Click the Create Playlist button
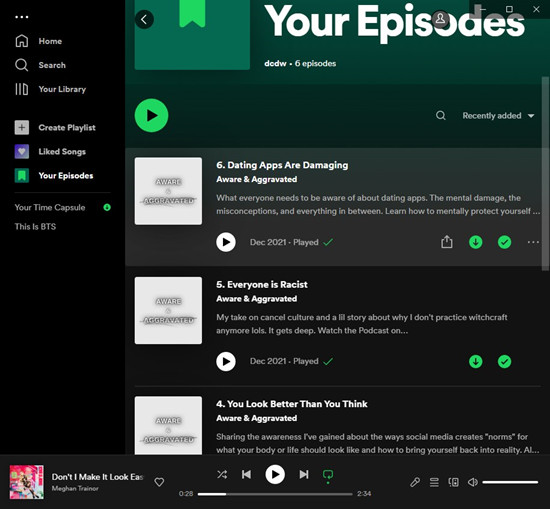 [x=55, y=127]
